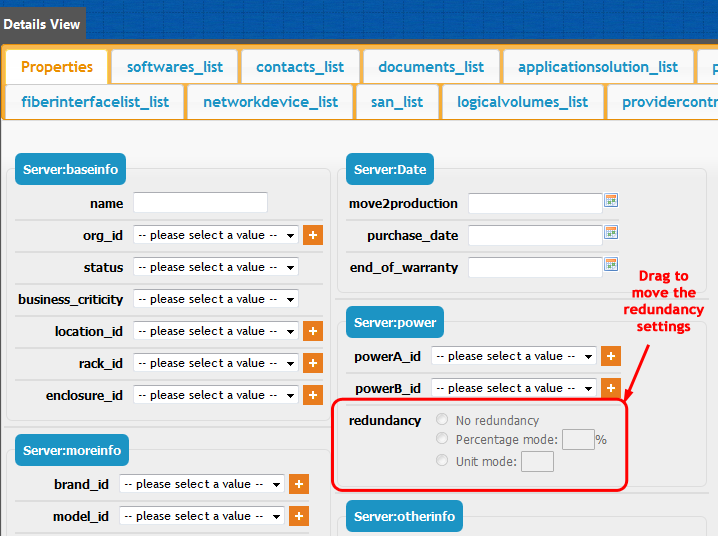The height and width of the screenshot is (536, 718).
Task: Click the plus icon next to model_id
Action: 299,516
